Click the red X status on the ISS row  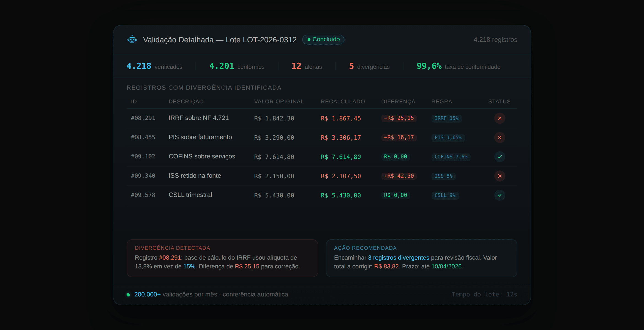[x=500, y=176]
